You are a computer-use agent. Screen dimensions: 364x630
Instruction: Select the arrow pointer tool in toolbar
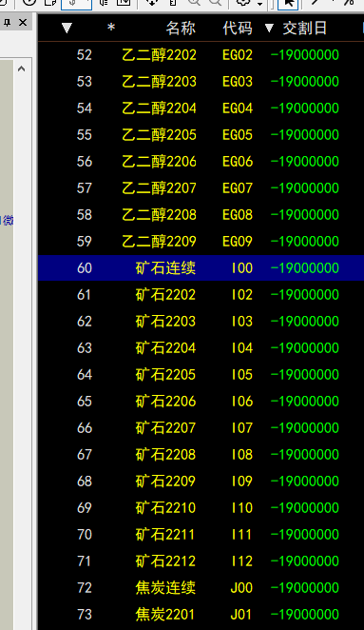click(288, 3)
